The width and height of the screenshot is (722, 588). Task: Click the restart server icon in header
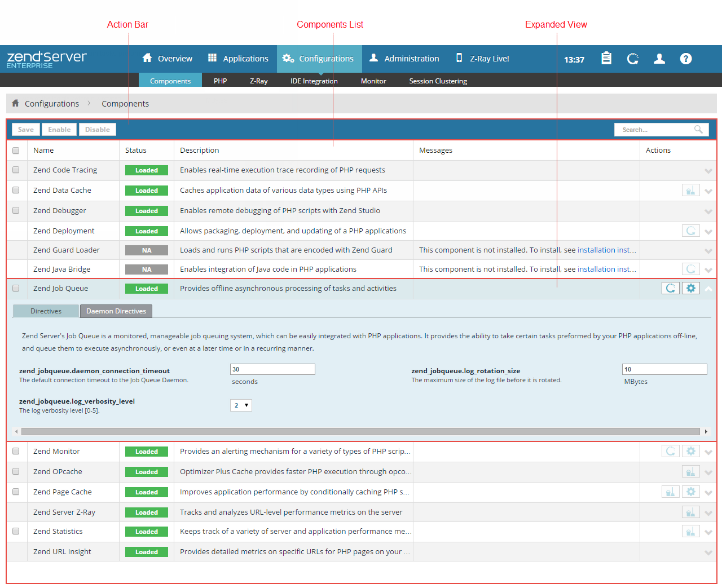coord(633,59)
